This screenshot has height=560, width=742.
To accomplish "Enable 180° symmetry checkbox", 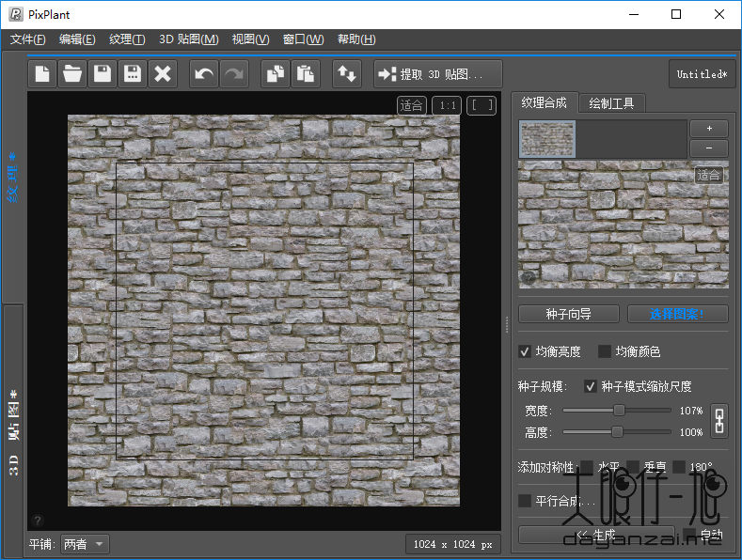I will click(x=679, y=467).
